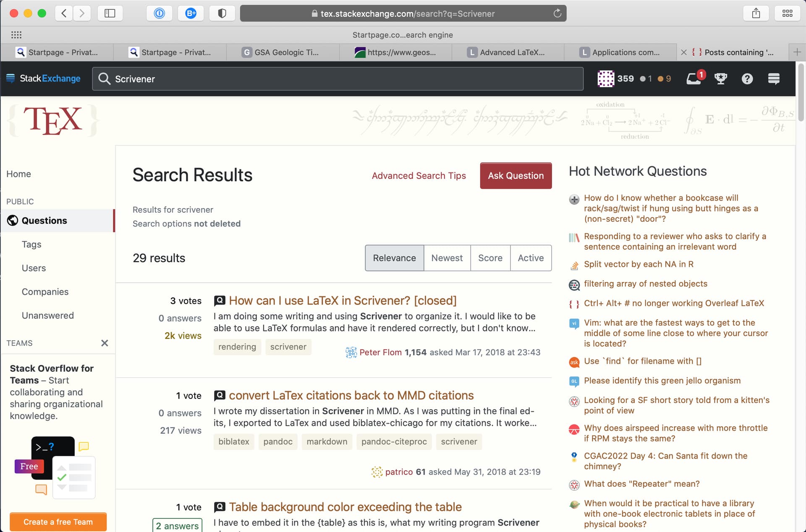Click the 'biblatex' tag
This screenshot has height=532, width=806.
(x=234, y=442)
